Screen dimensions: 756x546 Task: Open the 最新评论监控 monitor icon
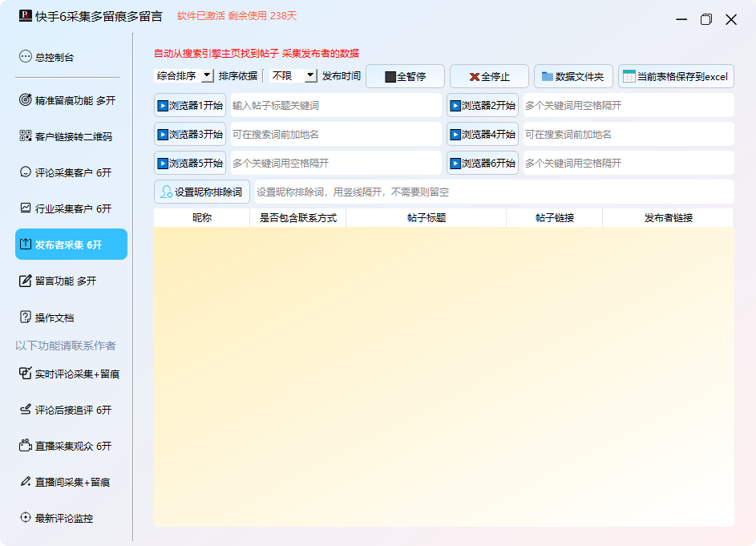[x=26, y=518]
